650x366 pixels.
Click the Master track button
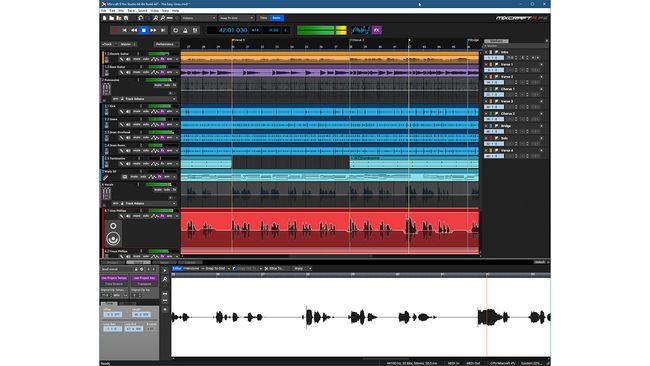coord(126,44)
